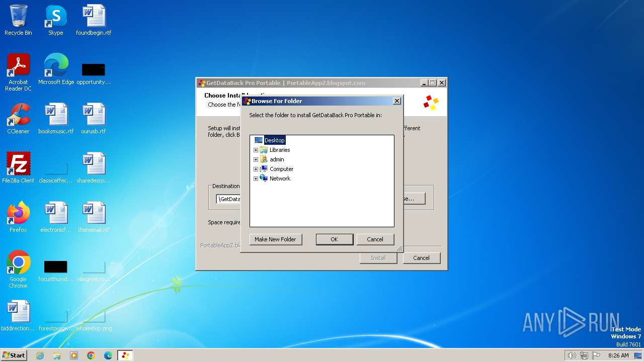Open electronicf document icon
644x362 pixels.
56,217
